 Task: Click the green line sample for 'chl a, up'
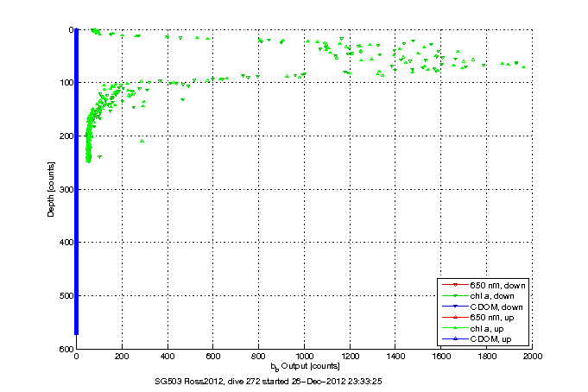(x=455, y=328)
